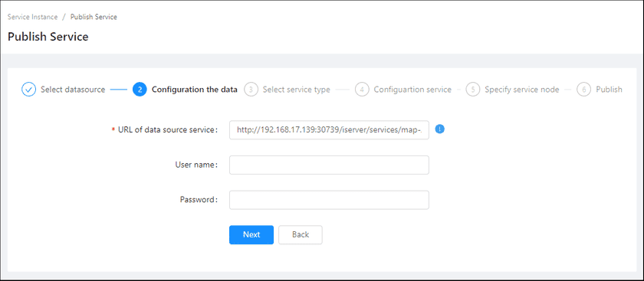
Task: Click the step 4 circle icon
Action: [x=362, y=90]
